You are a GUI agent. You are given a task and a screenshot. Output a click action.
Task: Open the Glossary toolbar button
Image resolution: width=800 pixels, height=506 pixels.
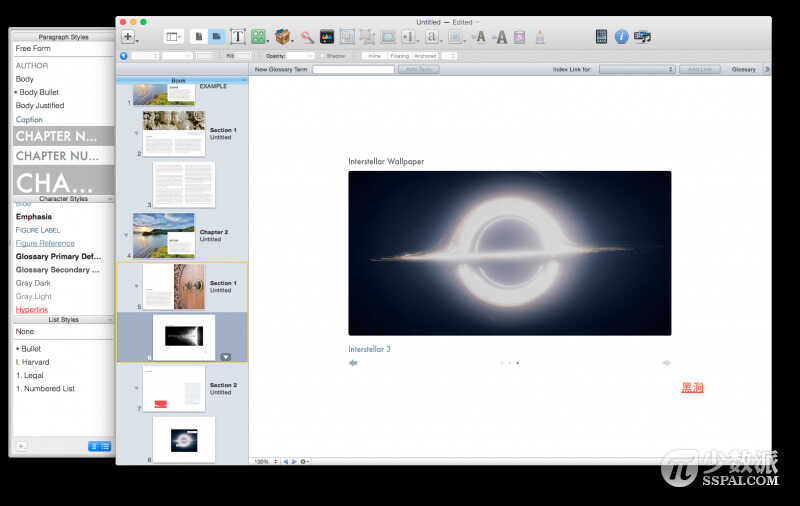[x=743, y=69]
